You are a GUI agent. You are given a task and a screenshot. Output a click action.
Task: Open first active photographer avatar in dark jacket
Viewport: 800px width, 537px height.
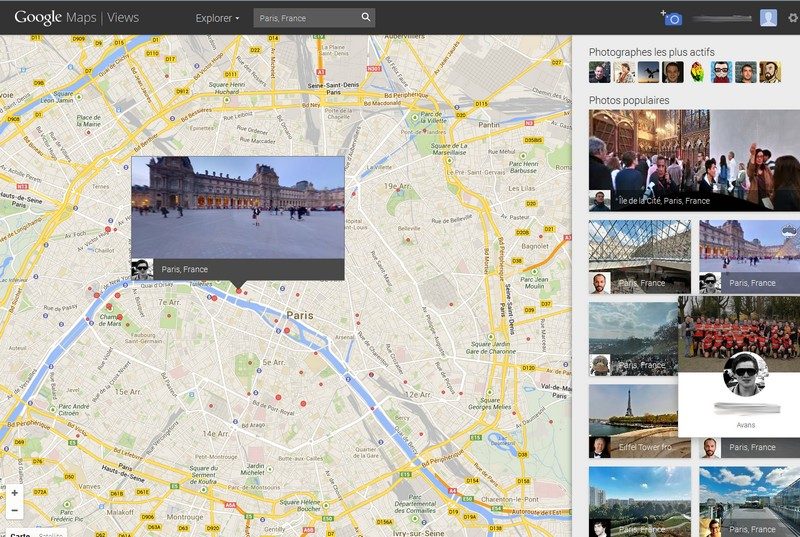click(x=599, y=72)
